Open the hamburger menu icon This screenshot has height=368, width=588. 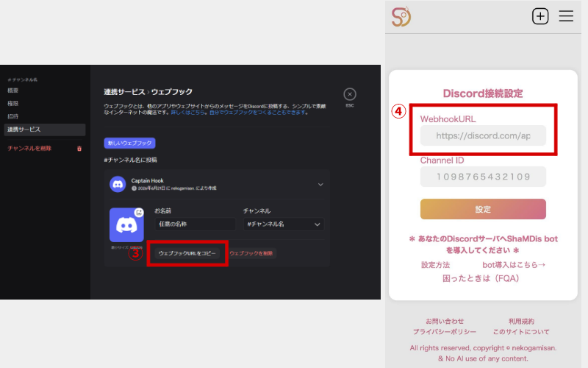tap(566, 16)
